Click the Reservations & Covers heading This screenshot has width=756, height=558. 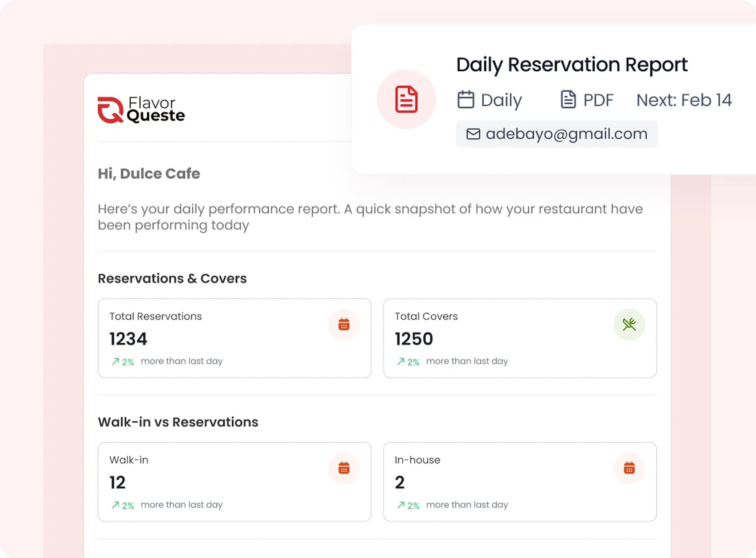tap(172, 279)
